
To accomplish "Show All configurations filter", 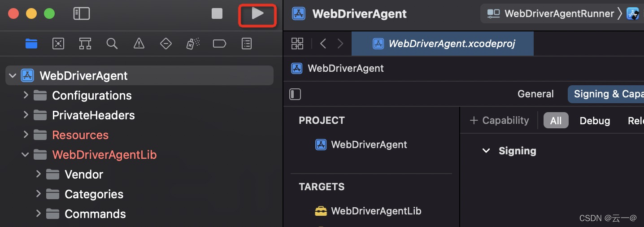I will tap(556, 121).
